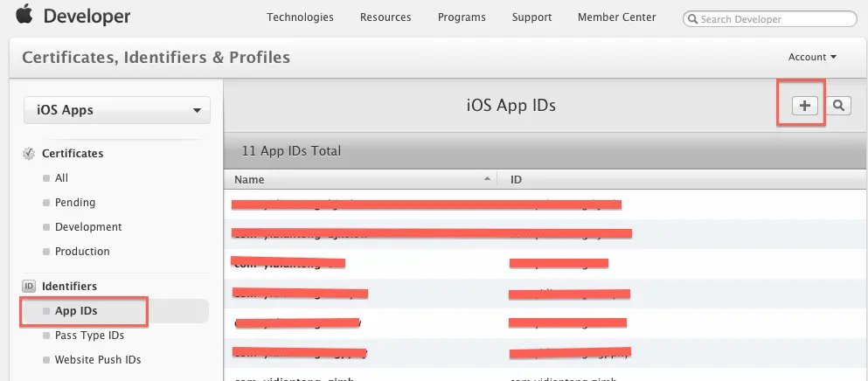
Task: Open the Technologies menu
Action: pyautogui.click(x=300, y=17)
